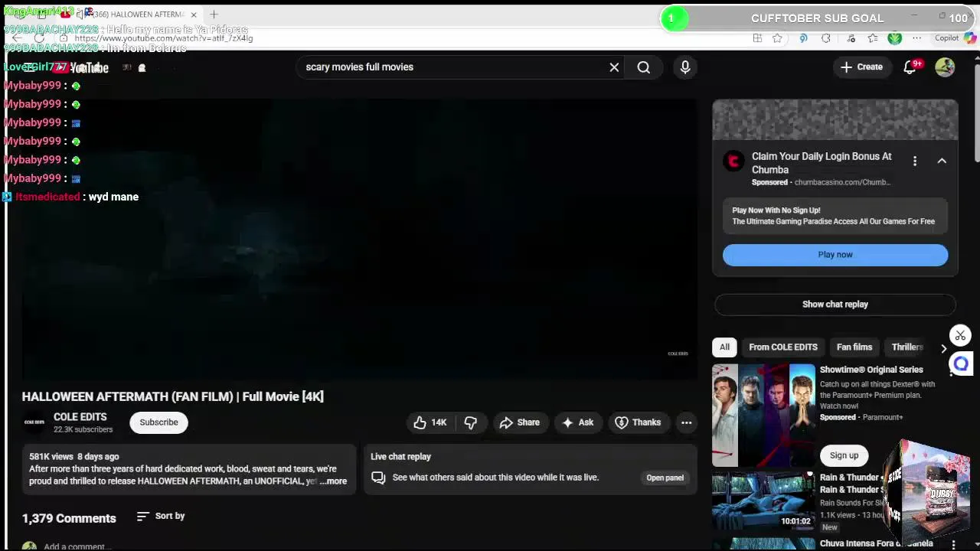Viewport: 980px width, 551px height.
Task: Open Rain & Thunder video thumbnail
Action: click(x=763, y=501)
